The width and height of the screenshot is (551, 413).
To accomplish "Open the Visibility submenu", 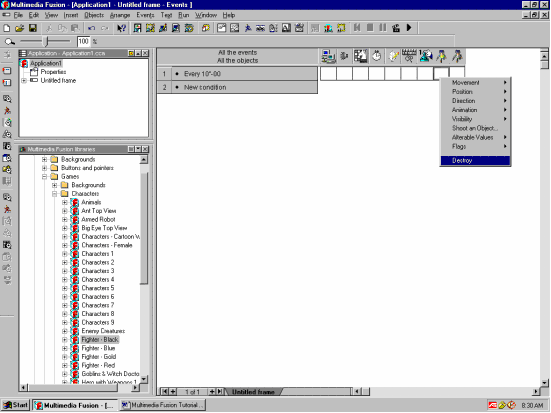I will [x=475, y=119].
